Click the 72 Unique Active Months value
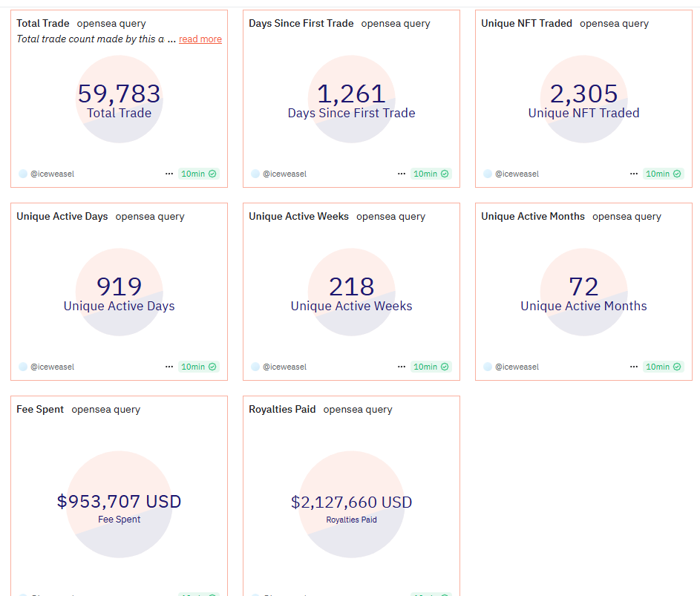 click(x=584, y=286)
